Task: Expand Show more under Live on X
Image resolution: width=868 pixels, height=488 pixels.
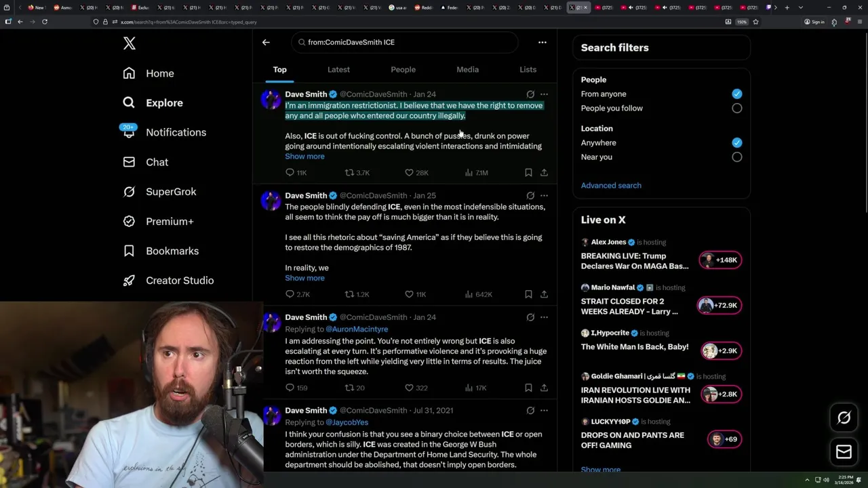Action: coord(601,470)
